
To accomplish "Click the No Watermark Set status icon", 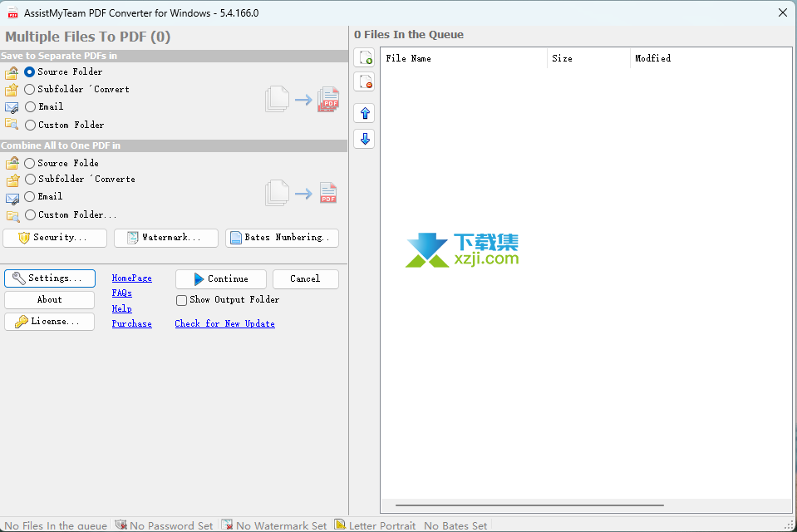I will [x=227, y=525].
